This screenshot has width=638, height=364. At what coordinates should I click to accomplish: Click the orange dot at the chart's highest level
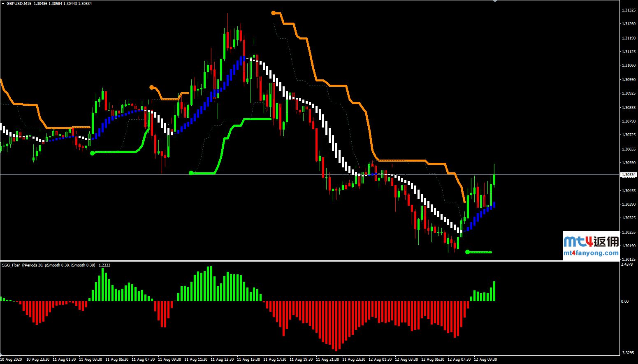274,13
